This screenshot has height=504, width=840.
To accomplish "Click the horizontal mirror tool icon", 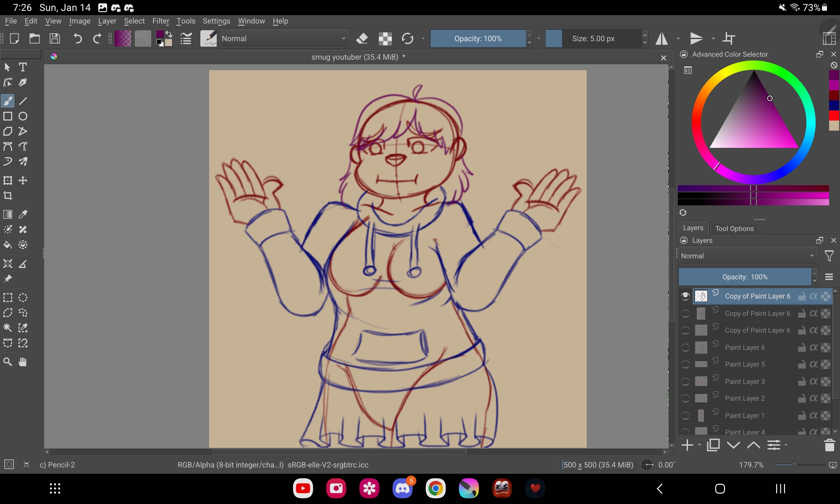I will [662, 39].
